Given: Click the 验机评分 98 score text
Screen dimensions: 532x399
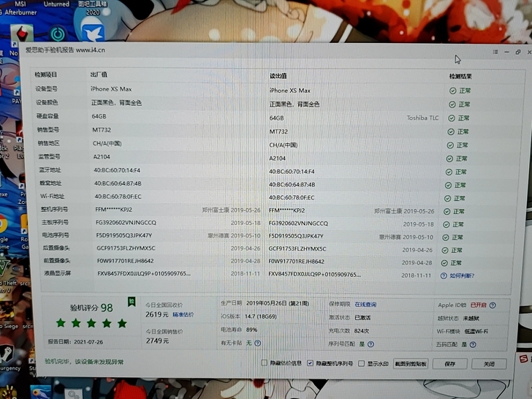Looking at the screenshot, I should pos(91,308).
